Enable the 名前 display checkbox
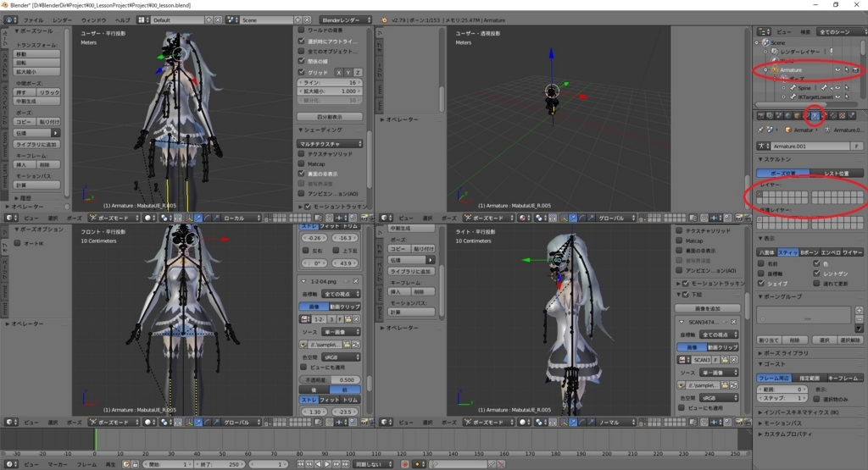This screenshot has width=868, height=470. click(x=760, y=263)
